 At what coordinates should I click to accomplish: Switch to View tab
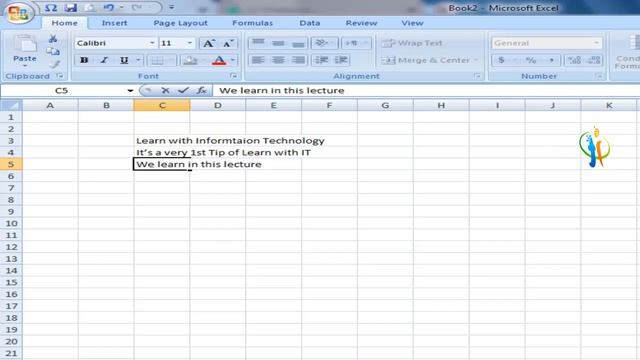point(412,23)
